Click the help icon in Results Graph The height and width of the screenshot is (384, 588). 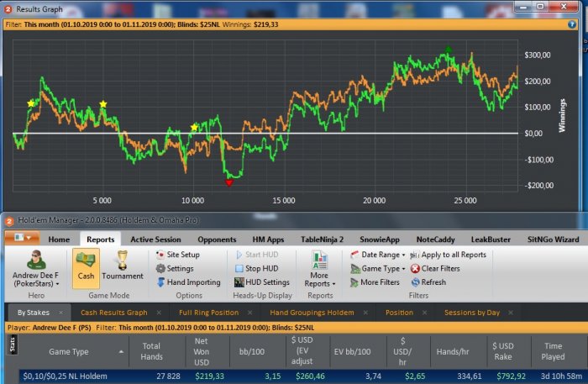pos(572,24)
